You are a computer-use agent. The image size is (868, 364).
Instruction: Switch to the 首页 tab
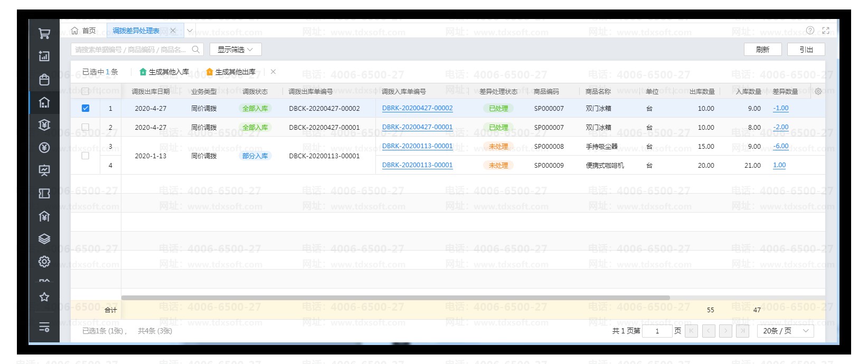click(x=84, y=31)
